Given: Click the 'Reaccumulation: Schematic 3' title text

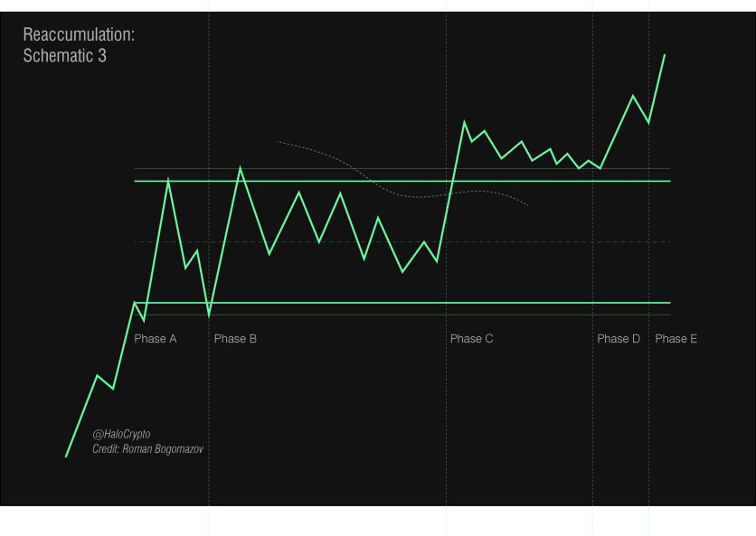Looking at the screenshot, I should [79, 45].
